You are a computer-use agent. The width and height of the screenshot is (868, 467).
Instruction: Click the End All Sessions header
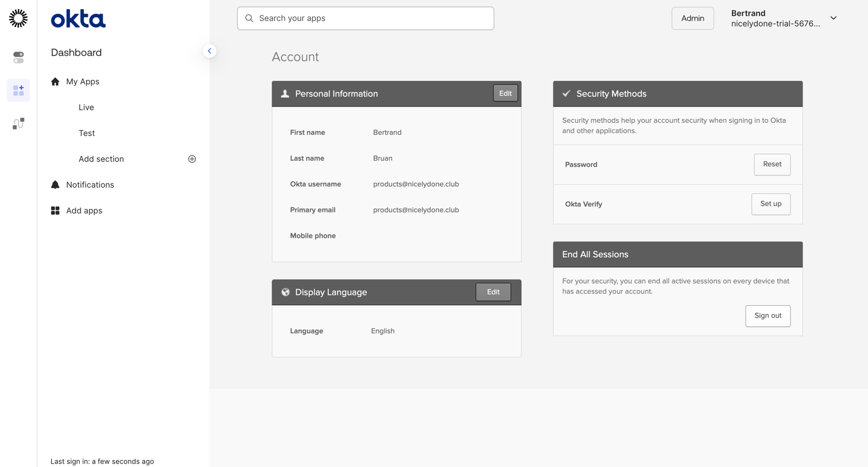click(678, 255)
